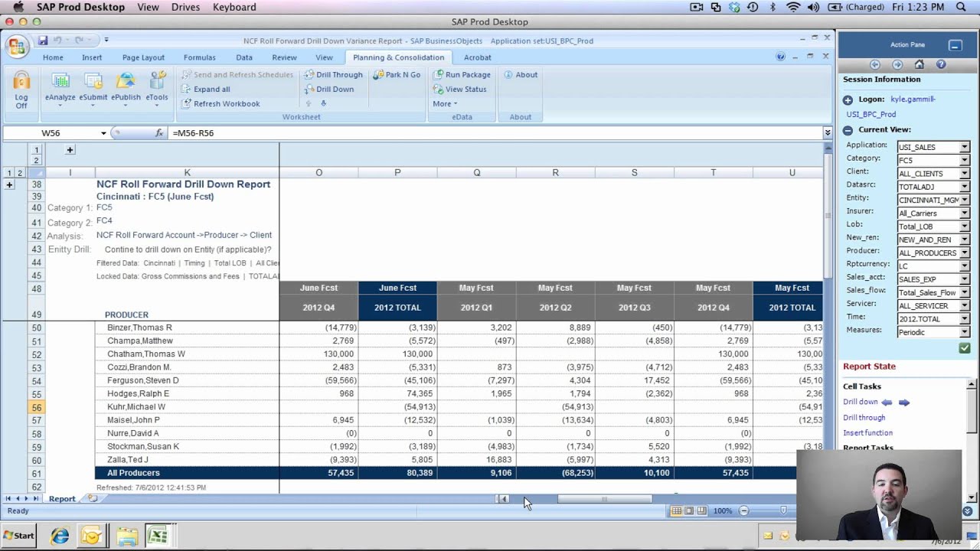The width and height of the screenshot is (980, 551).
Task: Expand the Logon section
Action: click(848, 99)
